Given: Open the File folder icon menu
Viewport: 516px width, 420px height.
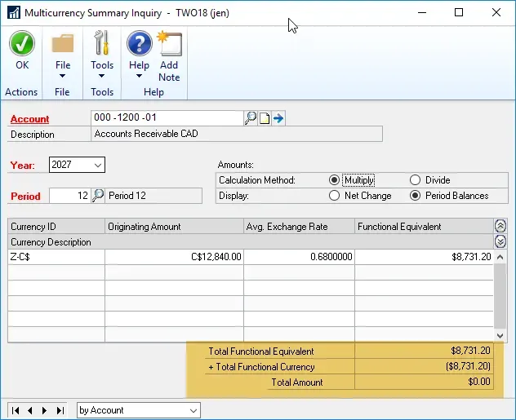Looking at the screenshot, I should coord(63,44).
